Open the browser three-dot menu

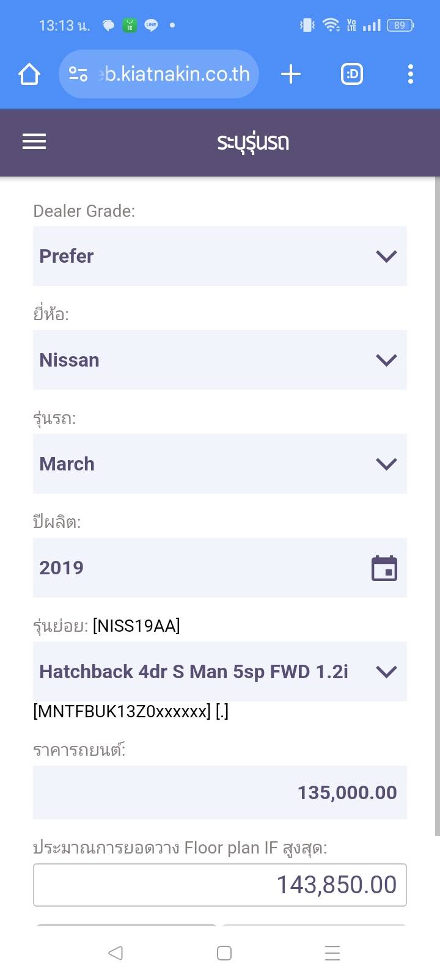pyautogui.click(x=411, y=75)
